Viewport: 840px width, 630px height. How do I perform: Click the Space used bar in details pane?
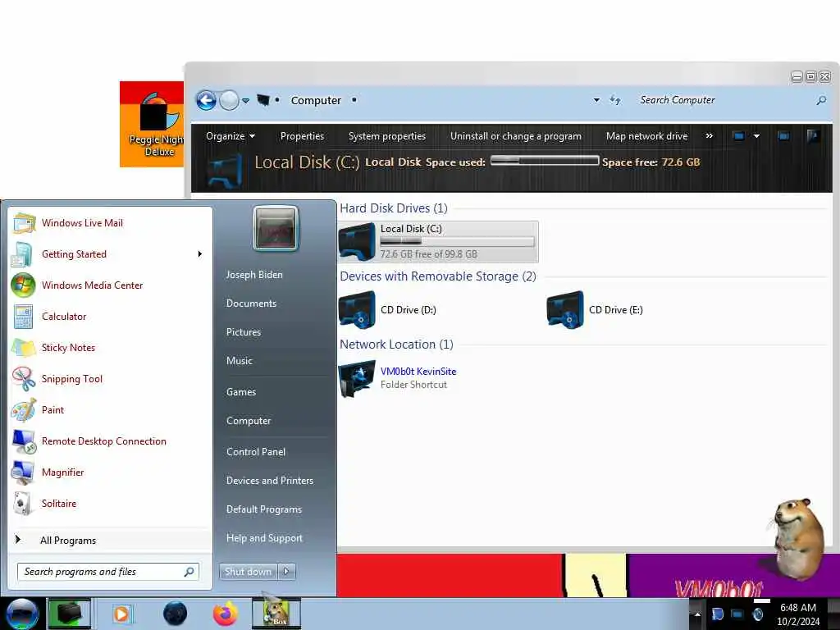pyautogui.click(x=545, y=160)
